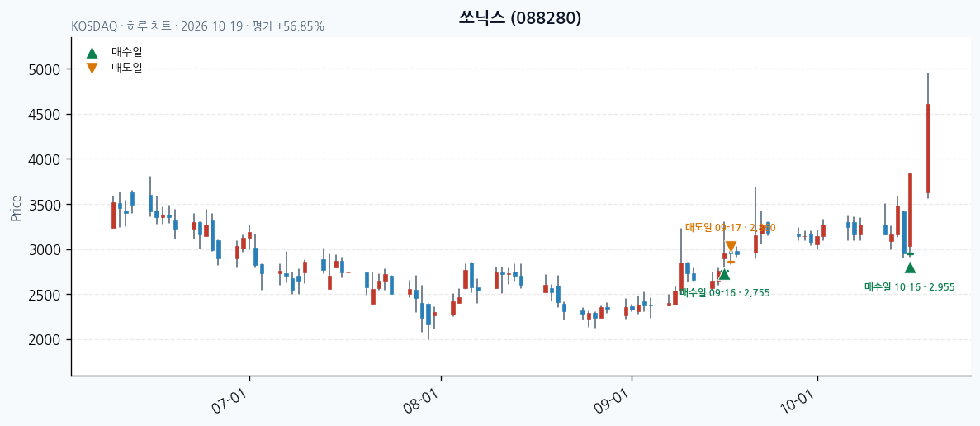The width and height of the screenshot is (980, 426).
Task: Click the 2000 tick on the price axis
Action: [45, 340]
